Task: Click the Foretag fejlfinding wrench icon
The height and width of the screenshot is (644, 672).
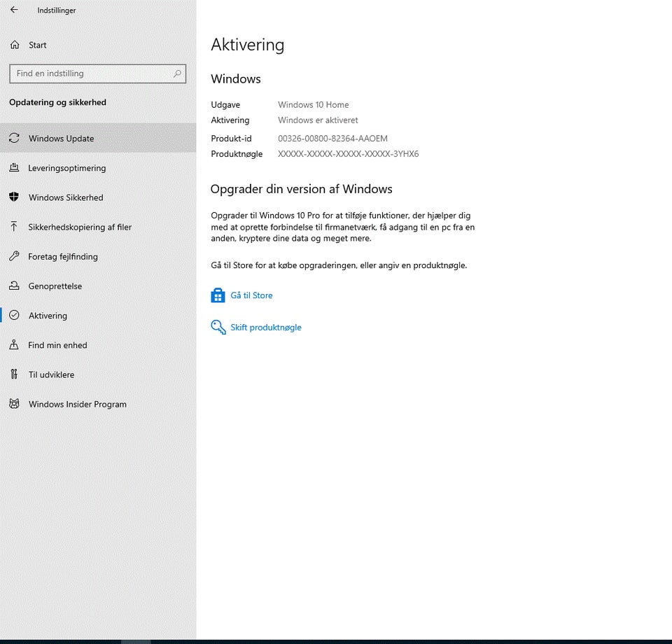Action: [14, 255]
